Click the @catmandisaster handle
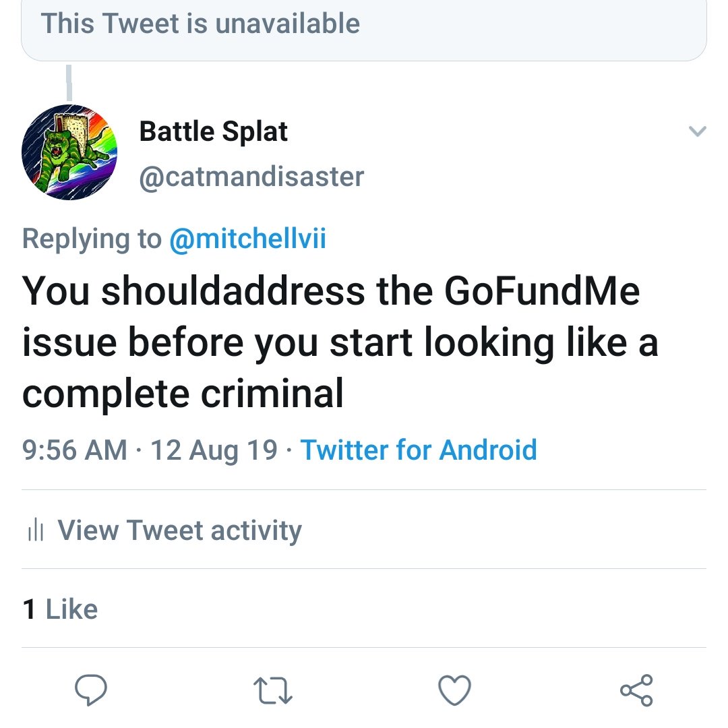The height and width of the screenshot is (728, 728). [x=251, y=177]
